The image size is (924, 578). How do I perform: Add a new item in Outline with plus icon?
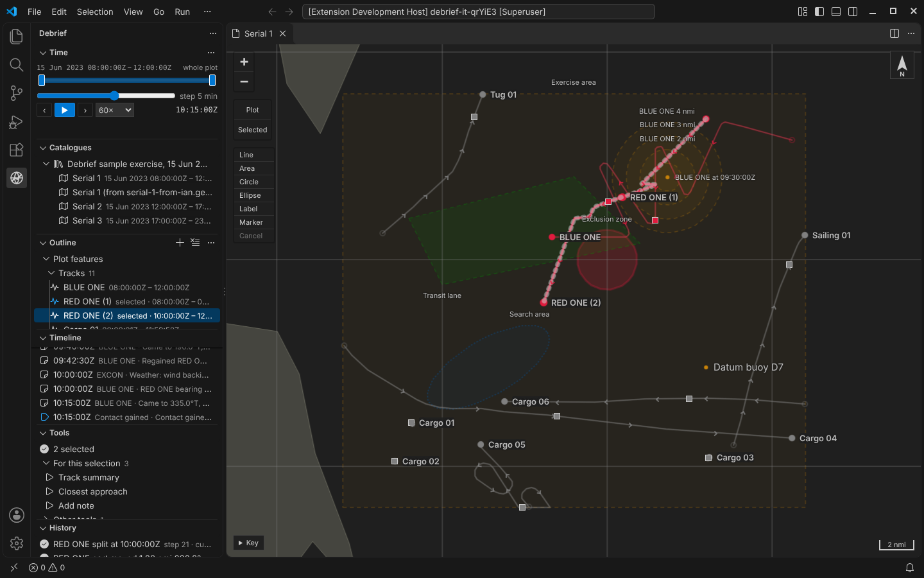coord(180,242)
